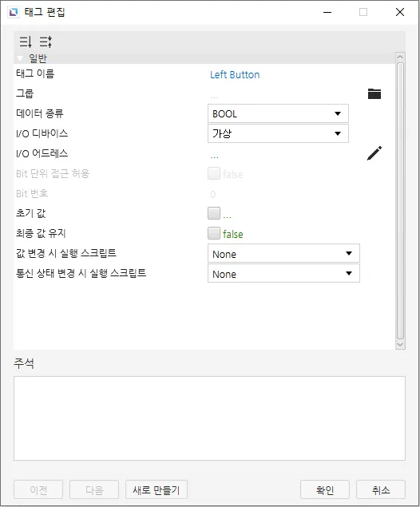This screenshot has height=507, width=420.
Task: Open the group folder browse icon
Action: click(x=374, y=93)
